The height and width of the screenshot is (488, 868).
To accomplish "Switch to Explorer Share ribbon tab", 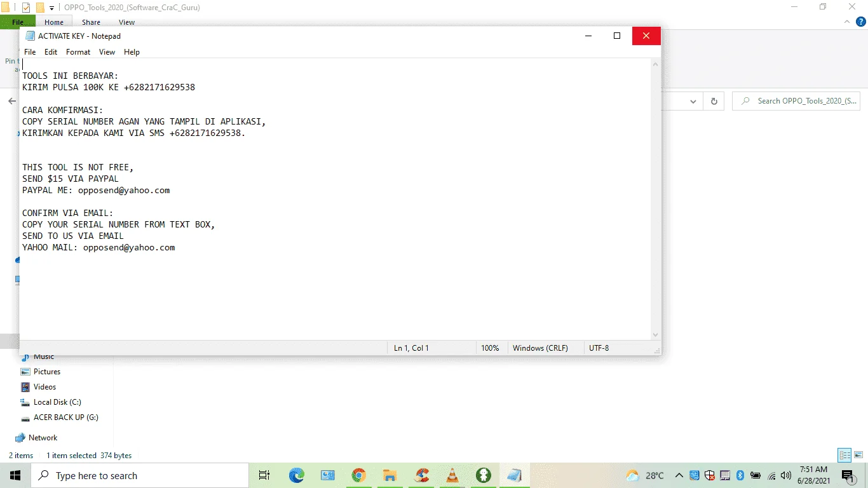I will [91, 22].
